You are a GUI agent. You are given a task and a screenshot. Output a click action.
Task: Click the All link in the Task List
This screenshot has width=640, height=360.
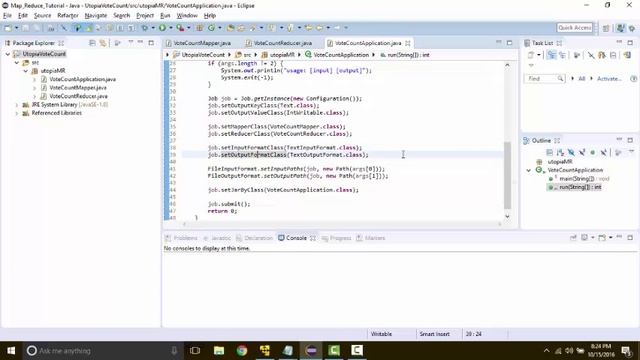[x=582, y=78]
